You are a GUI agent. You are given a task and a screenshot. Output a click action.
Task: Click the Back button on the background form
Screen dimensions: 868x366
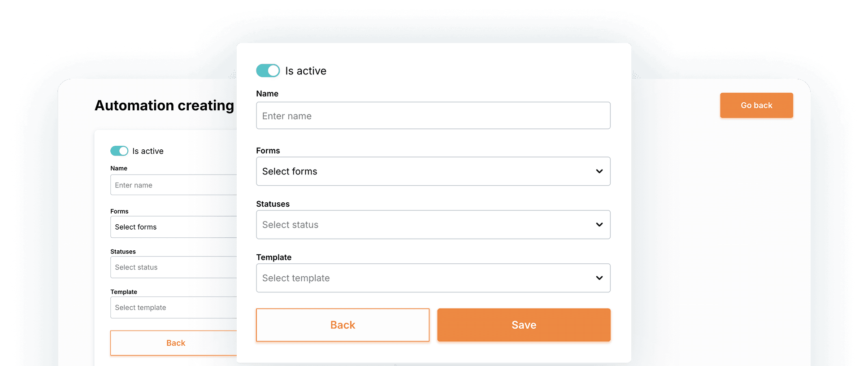click(175, 343)
